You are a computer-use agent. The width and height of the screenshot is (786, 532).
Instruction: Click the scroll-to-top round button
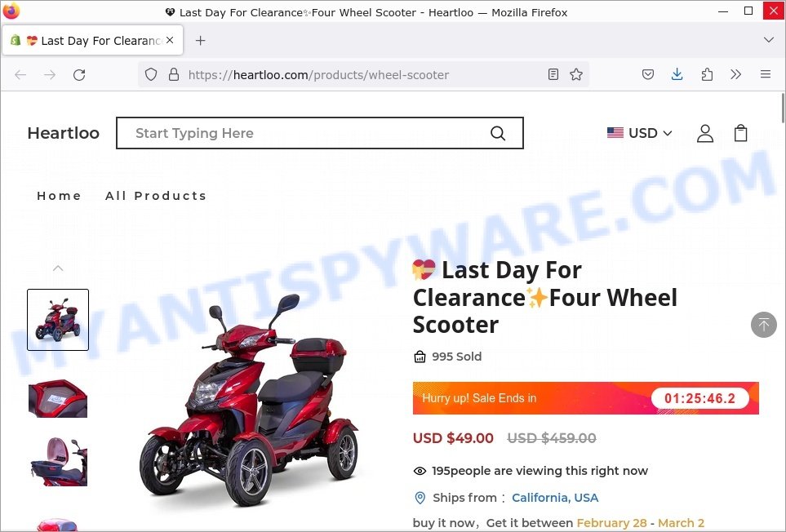[763, 325]
